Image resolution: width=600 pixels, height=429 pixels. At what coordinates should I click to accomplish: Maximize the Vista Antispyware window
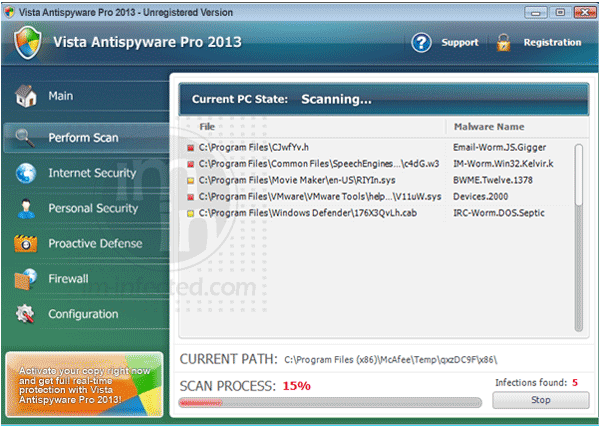tap(560, 13)
